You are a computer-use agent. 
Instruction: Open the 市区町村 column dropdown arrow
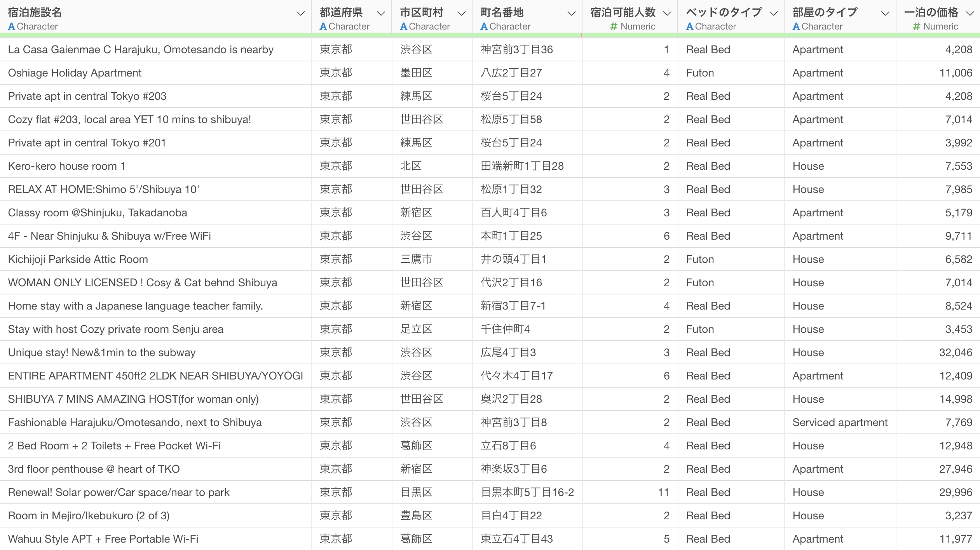[462, 14]
